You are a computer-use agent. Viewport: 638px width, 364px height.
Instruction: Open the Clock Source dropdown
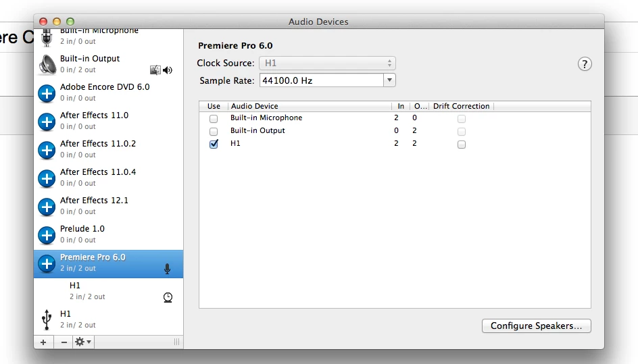[327, 63]
